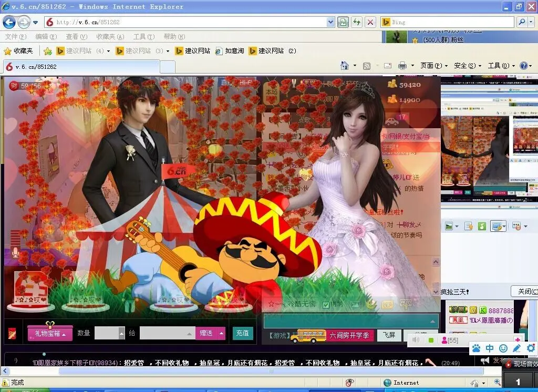The height and width of the screenshot is (392, 538).
Task: Open the zoom magnifier in the status bar
Action: [497, 383]
